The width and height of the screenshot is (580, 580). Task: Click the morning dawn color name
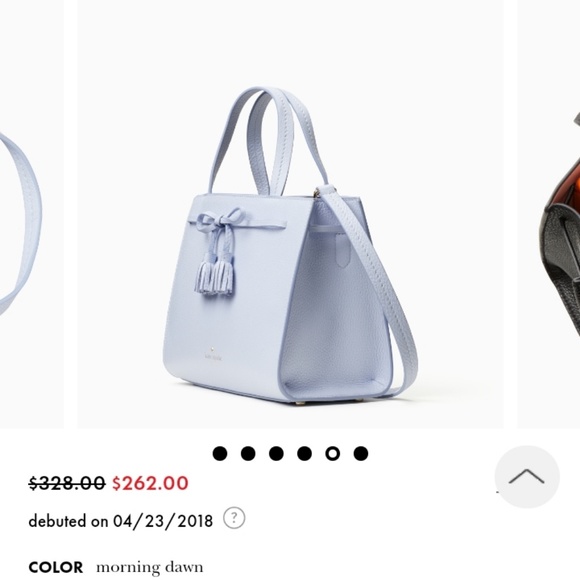[149, 567]
